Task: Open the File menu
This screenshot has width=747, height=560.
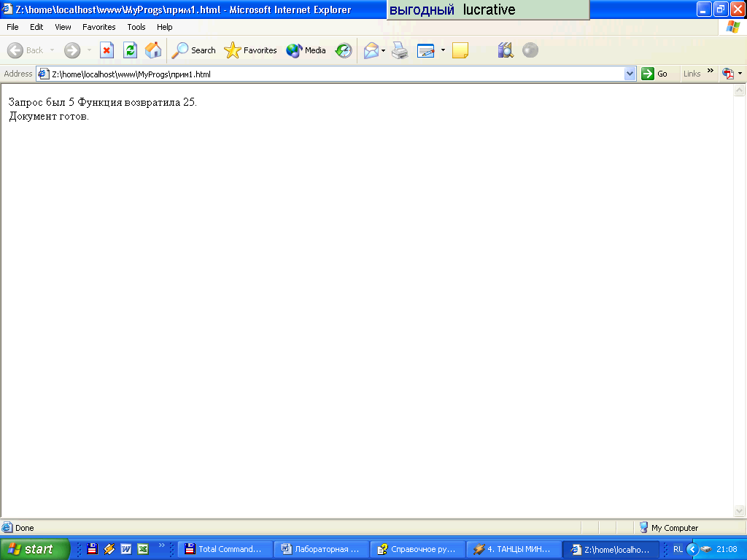Action: [x=12, y=27]
